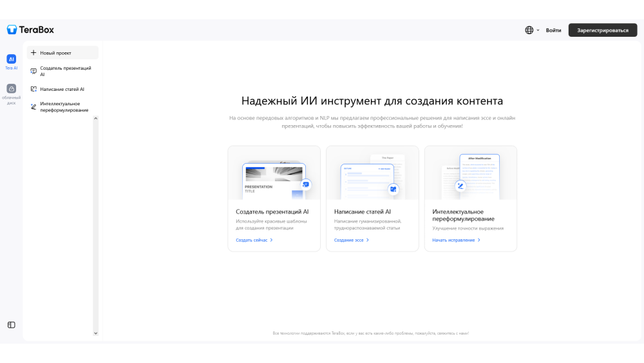Click the article icon beside Написание статей AI
Viewport: 644px width, 363px height.
pyautogui.click(x=33, y=89)
